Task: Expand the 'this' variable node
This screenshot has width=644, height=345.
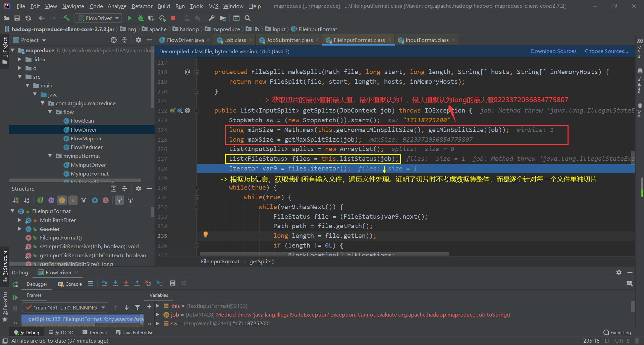Action: point(157,306)
